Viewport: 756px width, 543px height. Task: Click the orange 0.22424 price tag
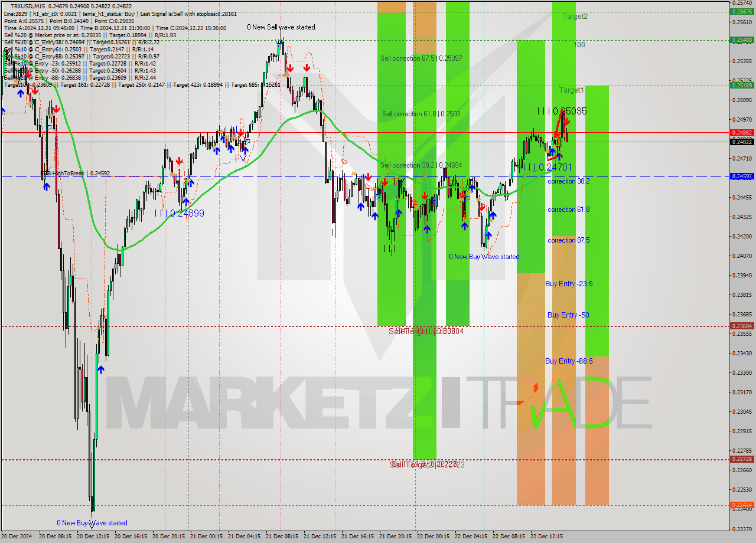pyautogui.click(x=742, y=505)
